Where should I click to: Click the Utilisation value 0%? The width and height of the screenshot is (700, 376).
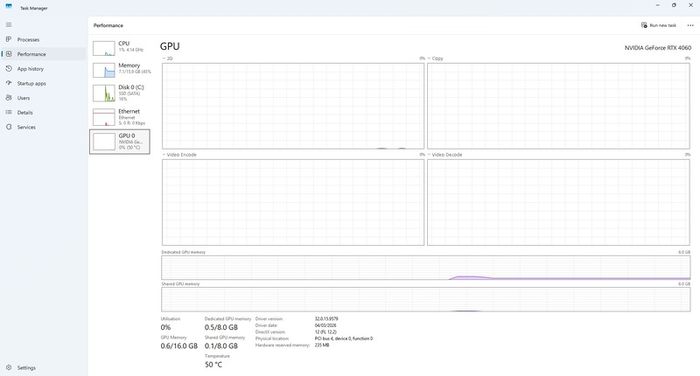pos(166,327)
